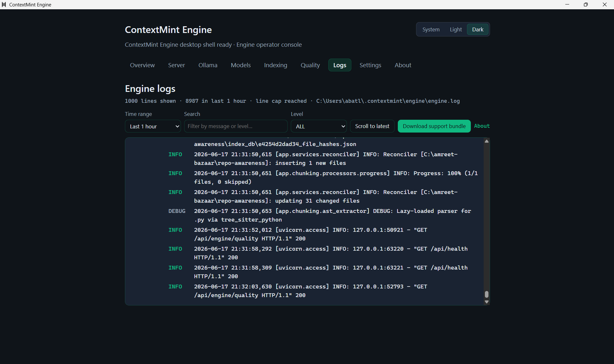Click the 'line cap reached' status text
This screenshot has height=364, width=614.
pos(281,101)
